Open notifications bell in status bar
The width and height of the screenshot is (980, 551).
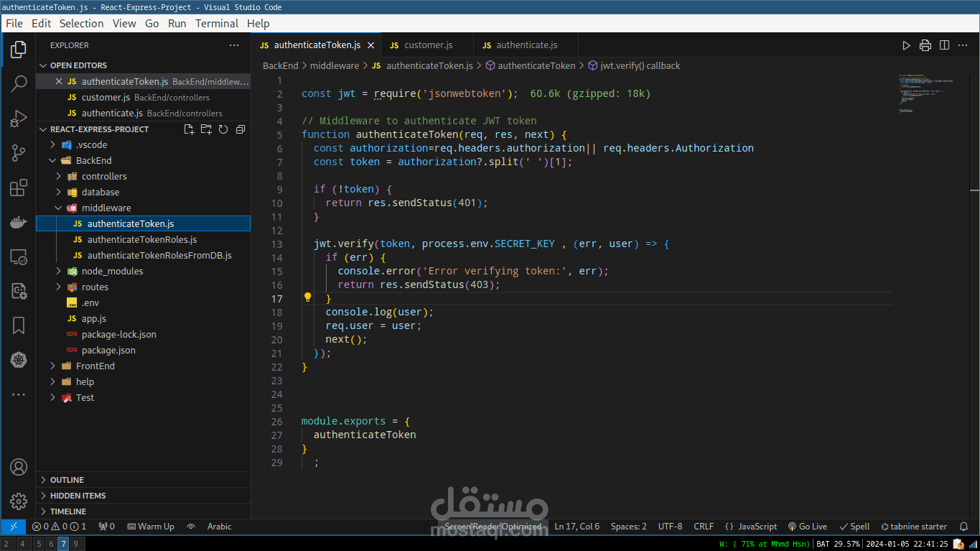point(964,527)
